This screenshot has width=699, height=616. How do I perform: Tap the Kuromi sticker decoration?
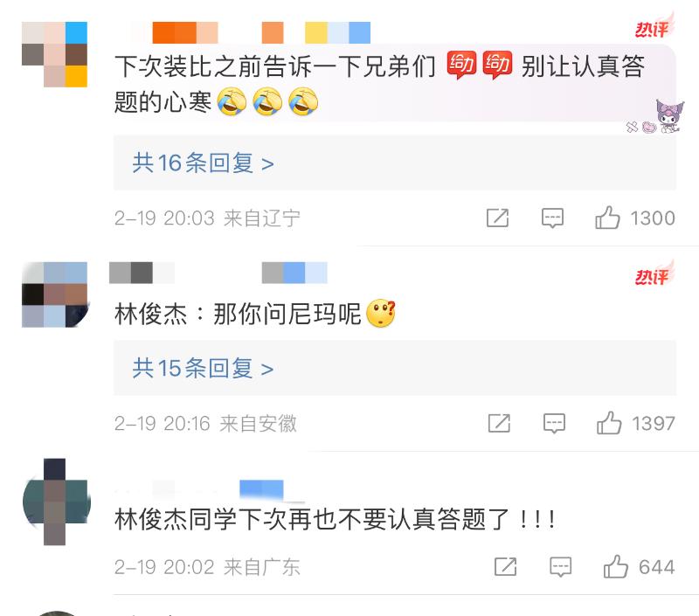669,116
